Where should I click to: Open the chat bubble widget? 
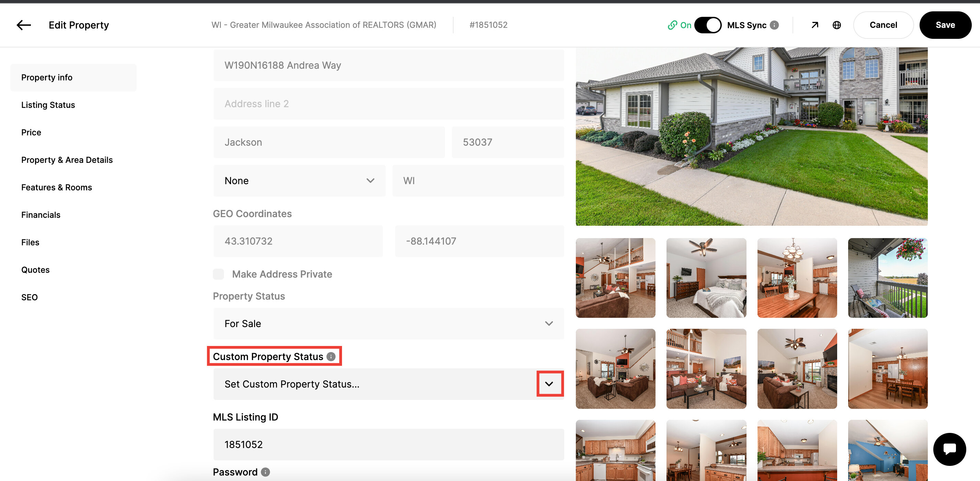949,449
